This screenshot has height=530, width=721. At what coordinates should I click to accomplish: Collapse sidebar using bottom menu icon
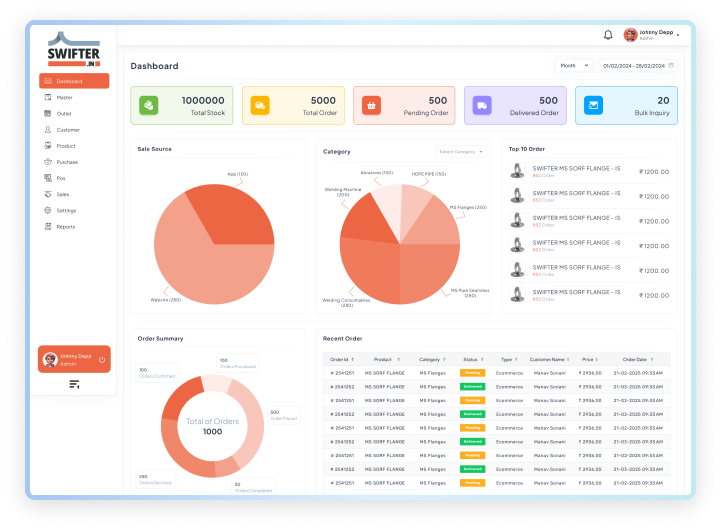coord(74,384)
